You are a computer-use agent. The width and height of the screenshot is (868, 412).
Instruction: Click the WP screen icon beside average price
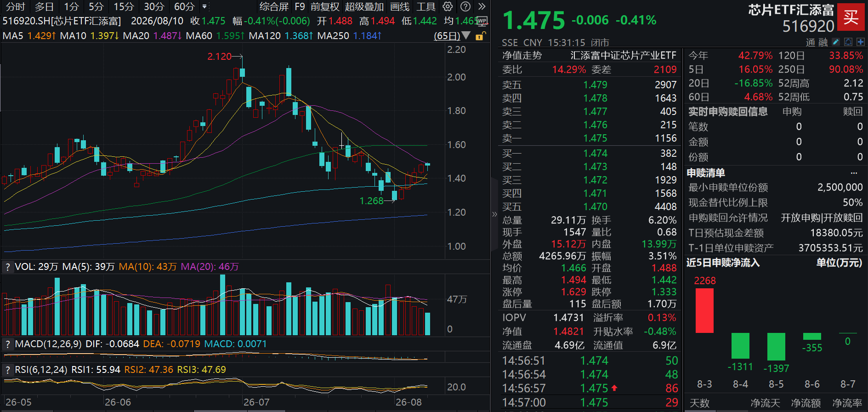pos(482,21)
